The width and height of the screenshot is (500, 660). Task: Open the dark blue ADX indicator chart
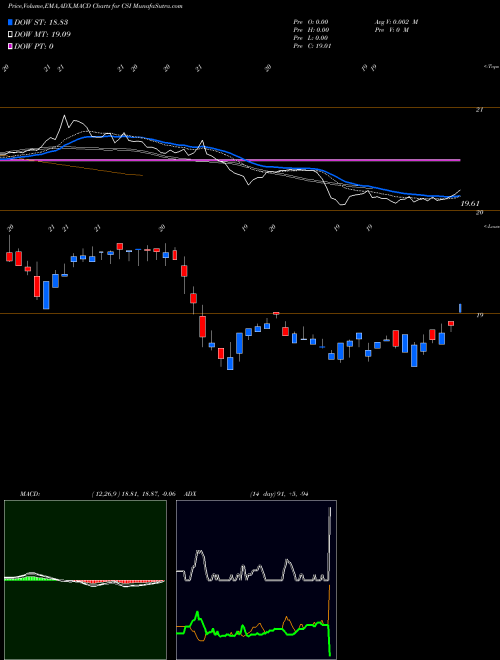point(256,580)
